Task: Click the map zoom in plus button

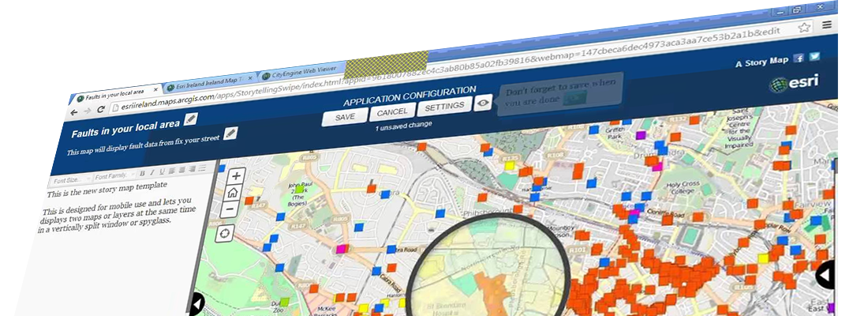Action: coord(236,176)
